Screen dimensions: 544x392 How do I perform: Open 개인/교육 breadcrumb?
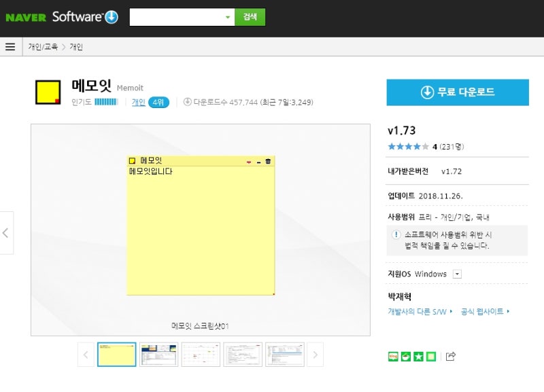click(43, 47)
